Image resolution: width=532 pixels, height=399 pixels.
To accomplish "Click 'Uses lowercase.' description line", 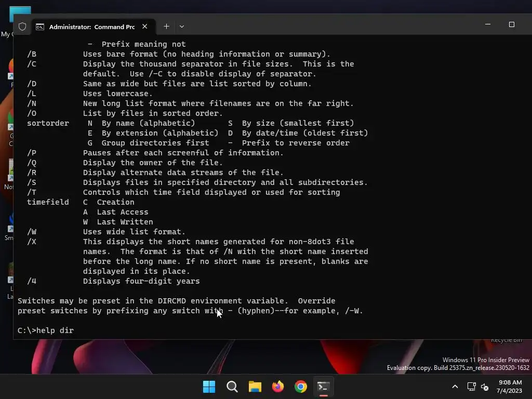I will (x=118, y=94).
